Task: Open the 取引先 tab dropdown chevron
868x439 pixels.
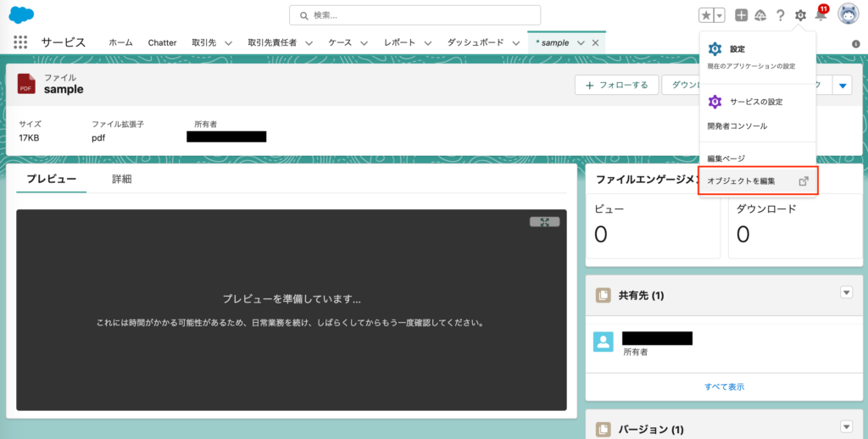Action: [228, 42]
